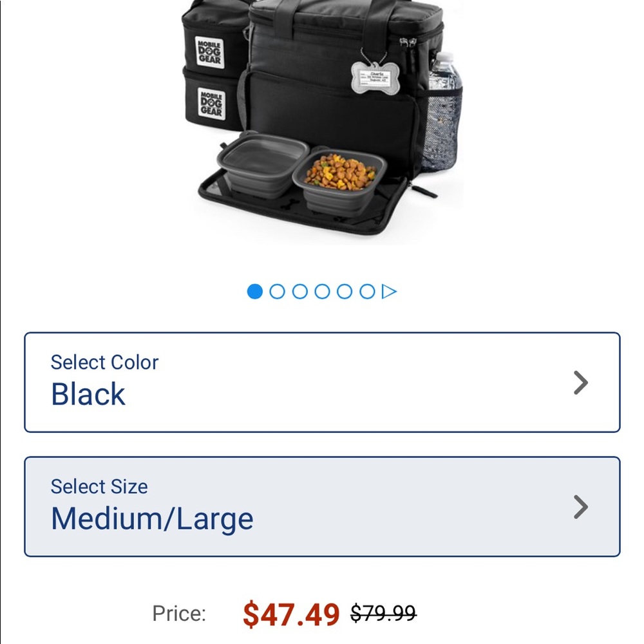Viewport: 644px width, 644px height.
Task: Jump to the third carousel dot
Action: tap(300, 292)
